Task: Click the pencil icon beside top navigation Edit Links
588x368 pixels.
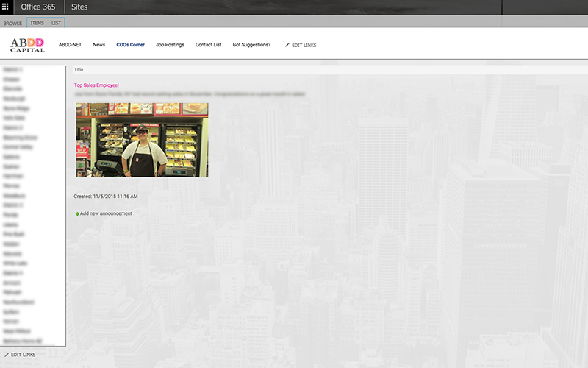Action: coord(287,45)
